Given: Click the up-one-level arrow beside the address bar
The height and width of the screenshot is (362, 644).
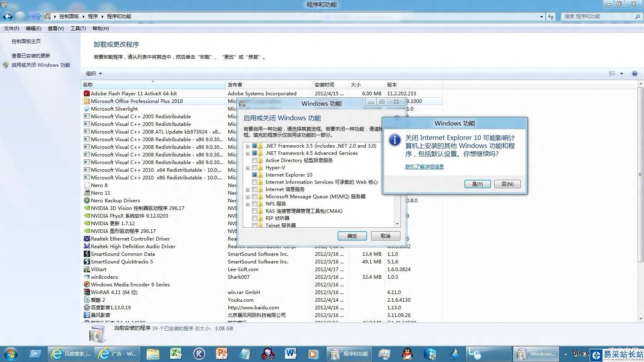Looking at the screenshot, I should (x=38, y=16).
